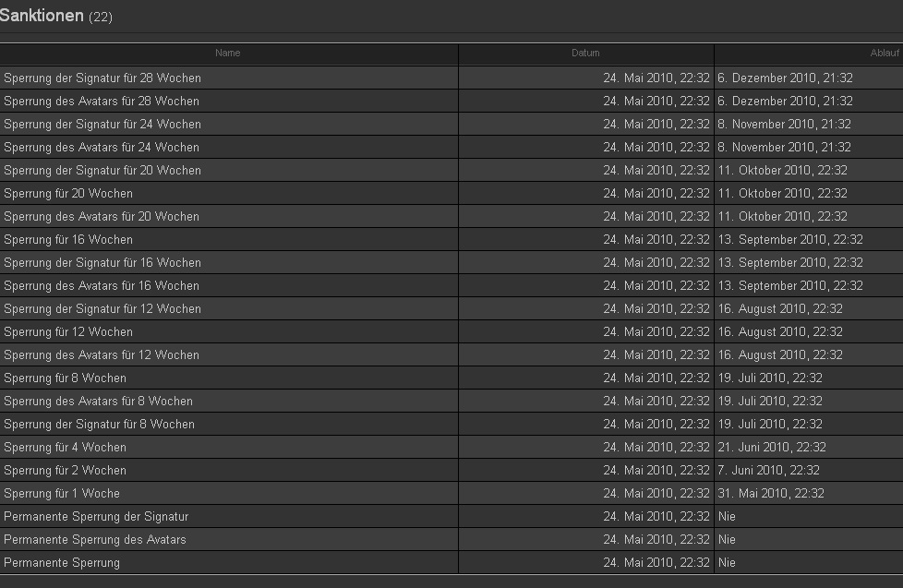Select the Sperrung für 1 Woche row

[62, 494]
